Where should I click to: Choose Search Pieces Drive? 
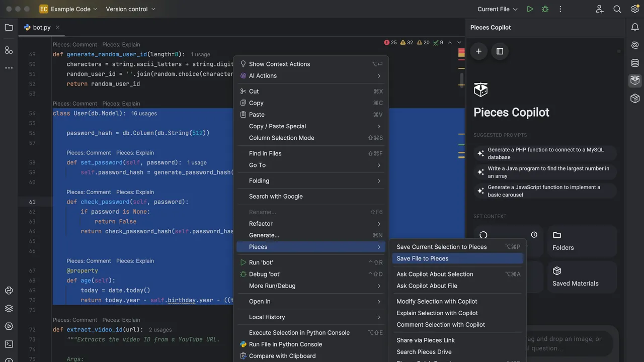pyautogui.click(x=457, y=351)
